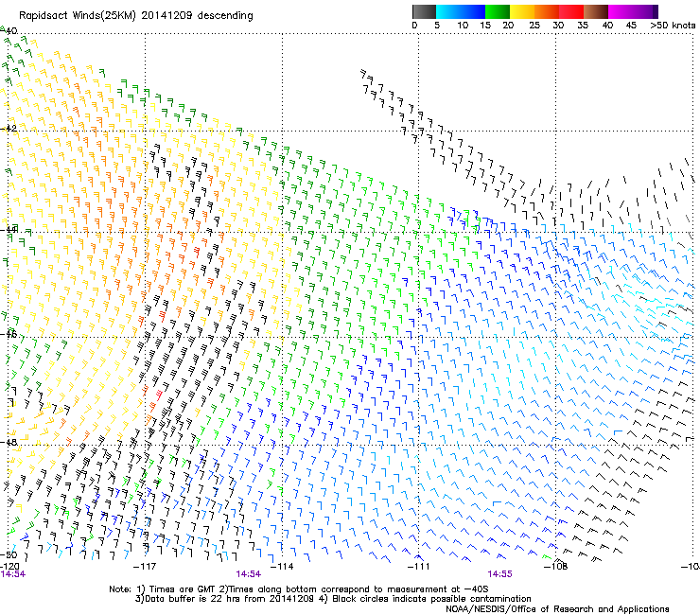
Task: Click the -117 longitude axis label
Action: [145, 567]
